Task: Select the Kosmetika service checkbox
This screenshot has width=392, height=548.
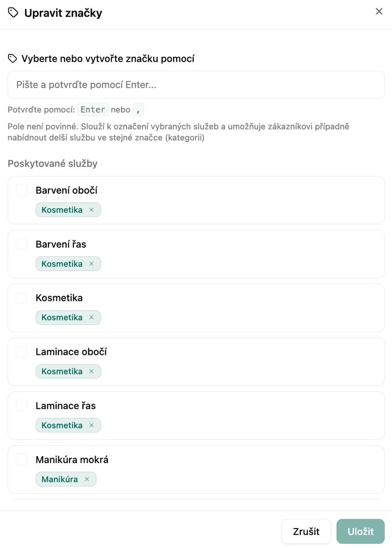Action: click(22, 298)
